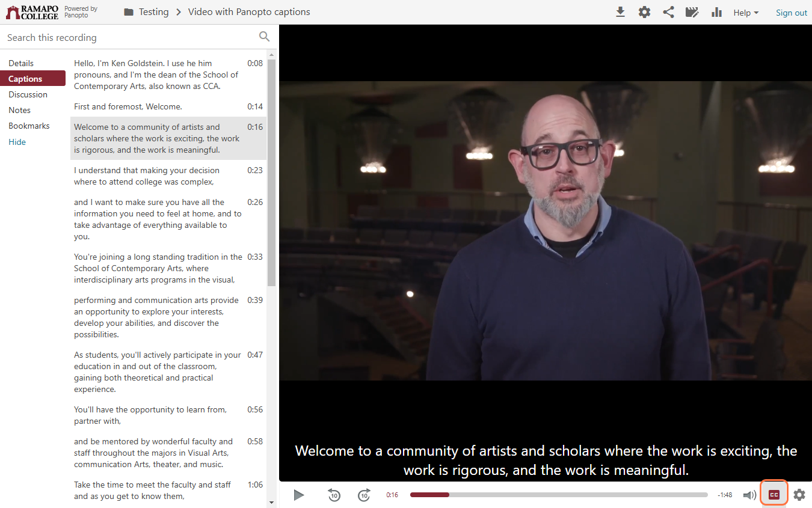Viewport: 812px width, 508px height.
Task: Select the Captions tab
Action: pos(32,79)
